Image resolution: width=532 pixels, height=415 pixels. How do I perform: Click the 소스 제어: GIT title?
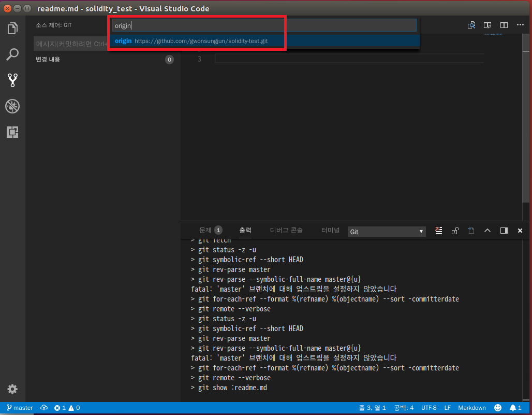54,25
